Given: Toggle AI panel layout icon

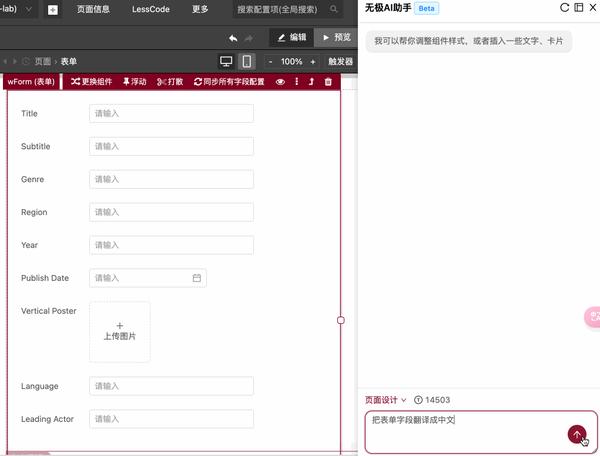Looking at the screenshot, I should [579, 8].
